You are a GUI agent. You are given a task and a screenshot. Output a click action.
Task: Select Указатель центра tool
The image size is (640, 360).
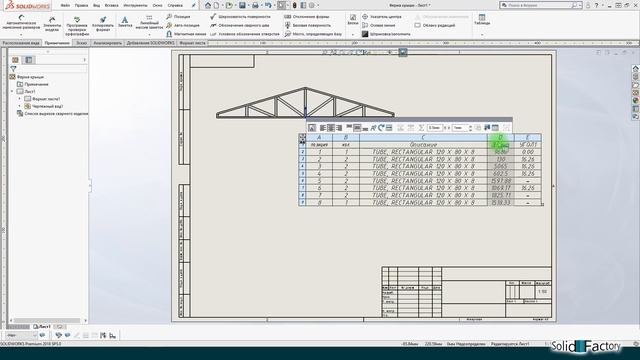tap(382, 17)
